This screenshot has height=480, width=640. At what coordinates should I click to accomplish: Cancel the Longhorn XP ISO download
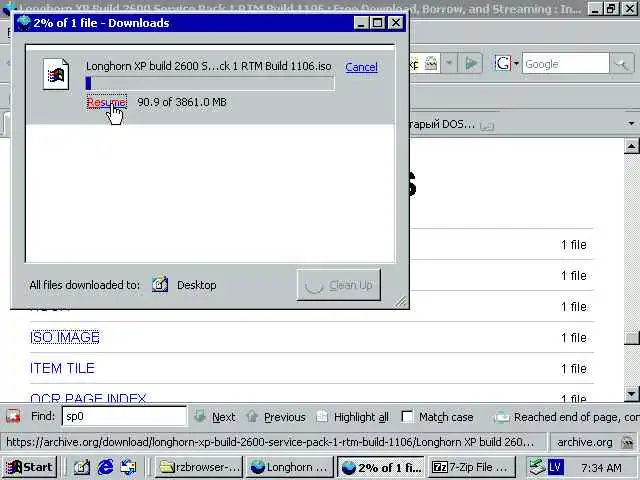click(361, 67)
